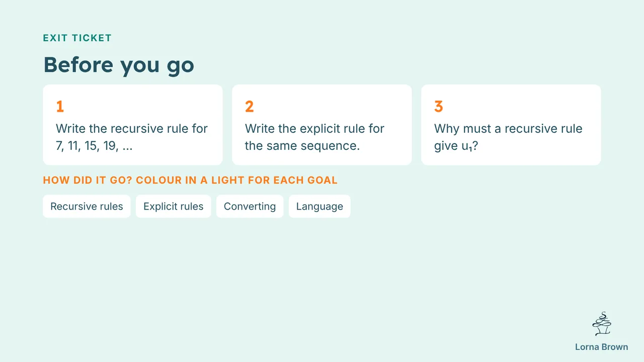Open question card 3 about u₁
This screenshot has width=644, height=362.
point(511,125)
